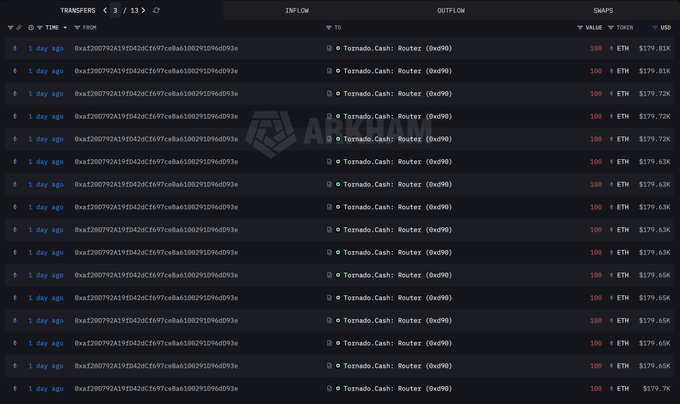
Task: Click contract icon in first $179.81K row
Action: tap(329, 48)
